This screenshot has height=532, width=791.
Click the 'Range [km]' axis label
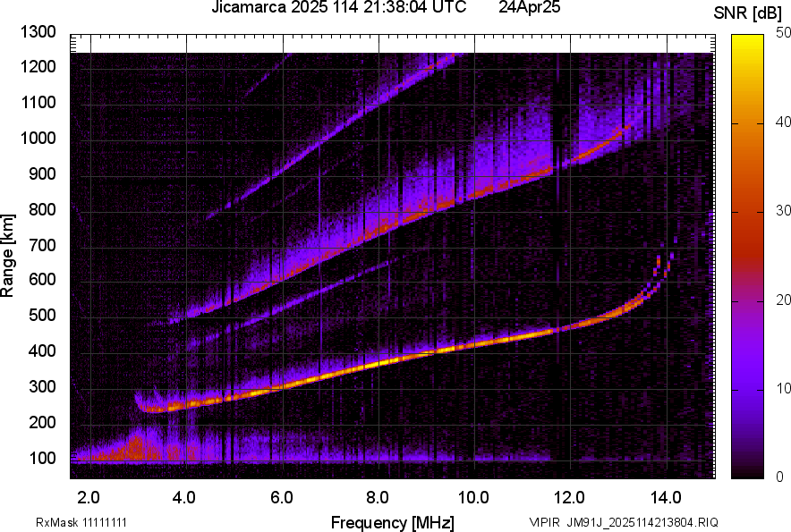pyautogui.click(x=7, y=256)
